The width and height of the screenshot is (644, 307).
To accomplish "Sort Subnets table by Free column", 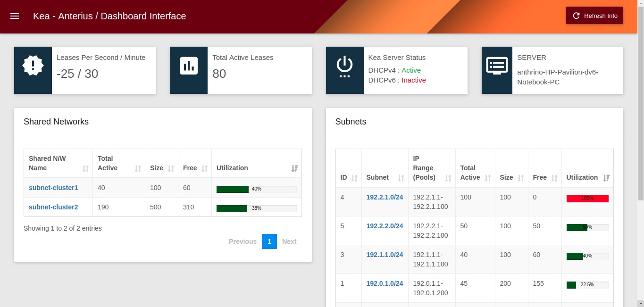I will point(545,168).
